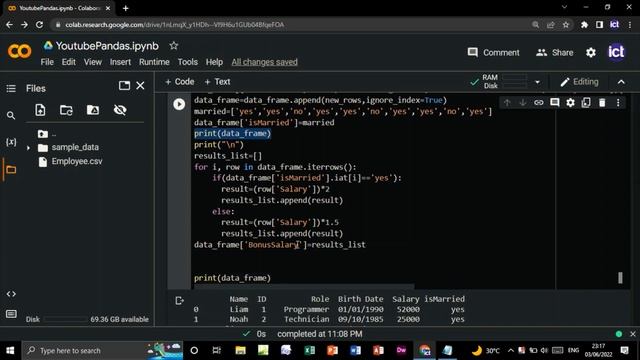Open the table of contents sidebar icon
The image size is (640, 360).
[11, 89]
